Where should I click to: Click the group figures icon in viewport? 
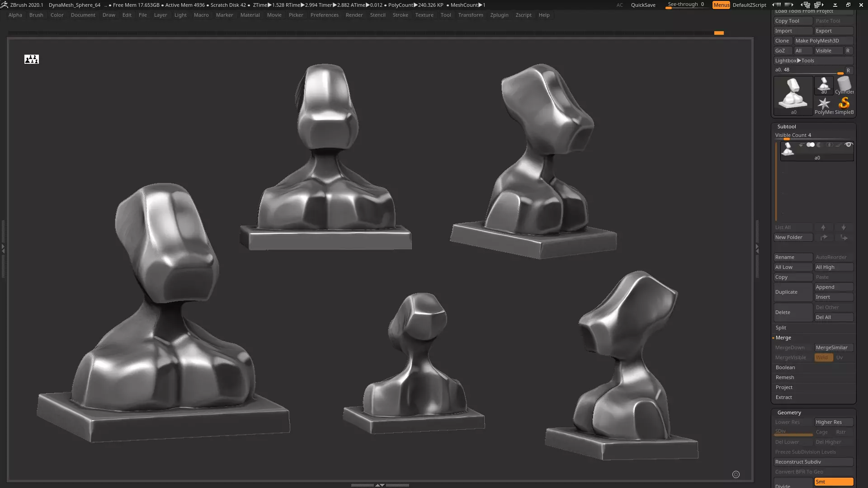32,59
